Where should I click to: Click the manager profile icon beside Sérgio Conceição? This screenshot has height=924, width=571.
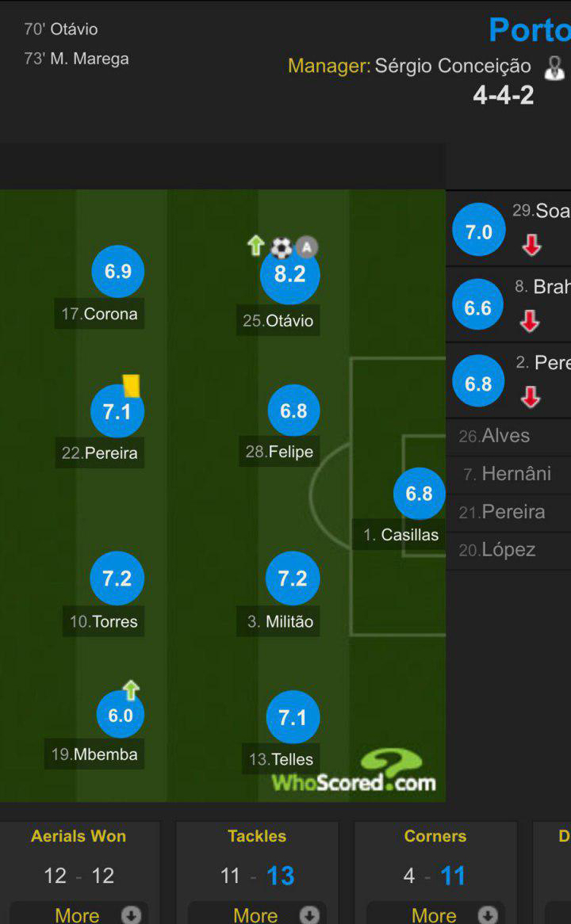554,67
